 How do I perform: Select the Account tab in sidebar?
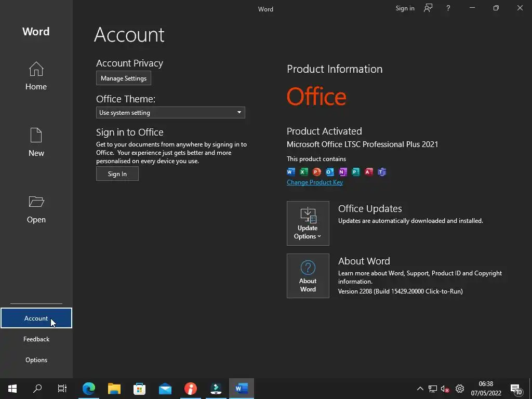click(x=36, y=318)
